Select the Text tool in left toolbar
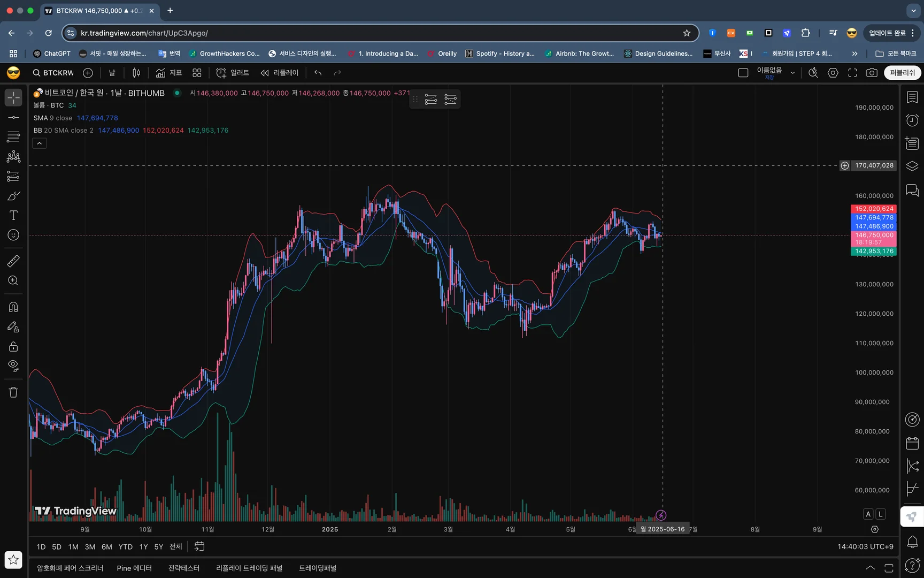924x578 pixels. [13, 215]
